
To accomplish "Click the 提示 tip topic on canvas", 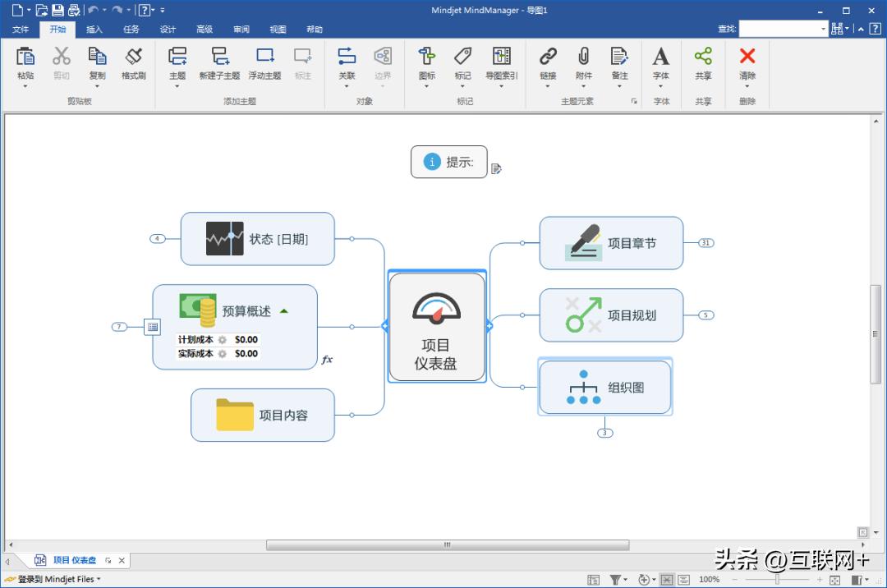I will point(448,162).
